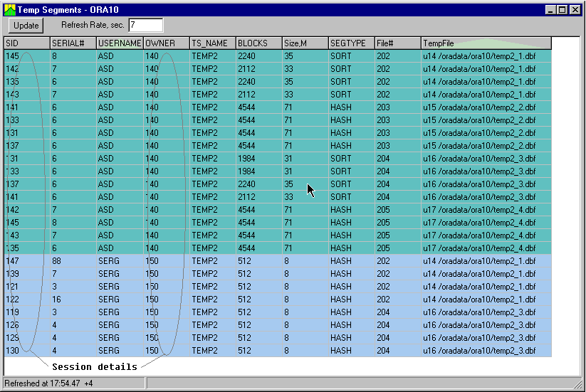Click the window resize grip corner
Screen dimensions: 586x392
pyautogui.click(x=577, y=383)
